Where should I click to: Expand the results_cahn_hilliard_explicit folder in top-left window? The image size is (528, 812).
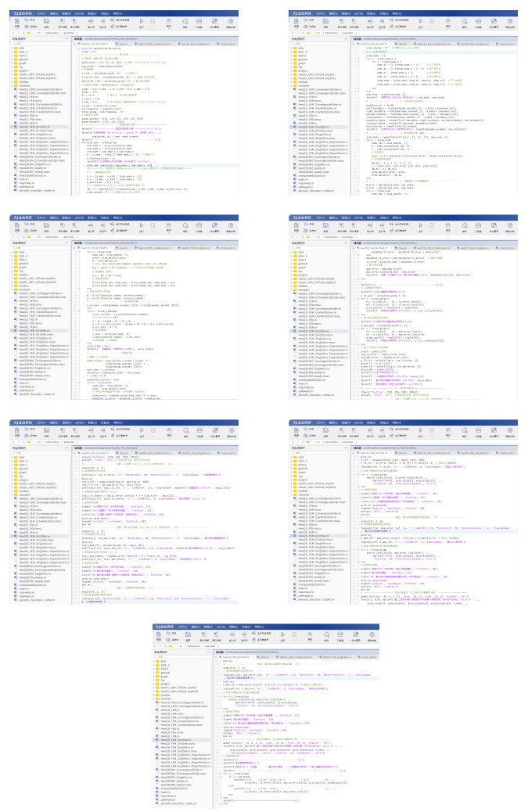pos(12,74)
